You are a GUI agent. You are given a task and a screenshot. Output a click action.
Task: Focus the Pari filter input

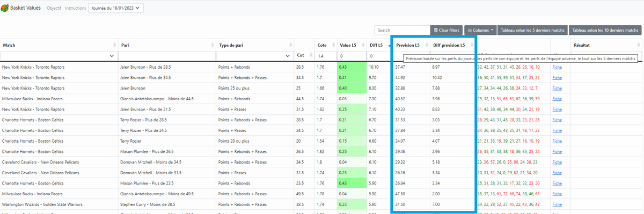(x=166, y=56)
